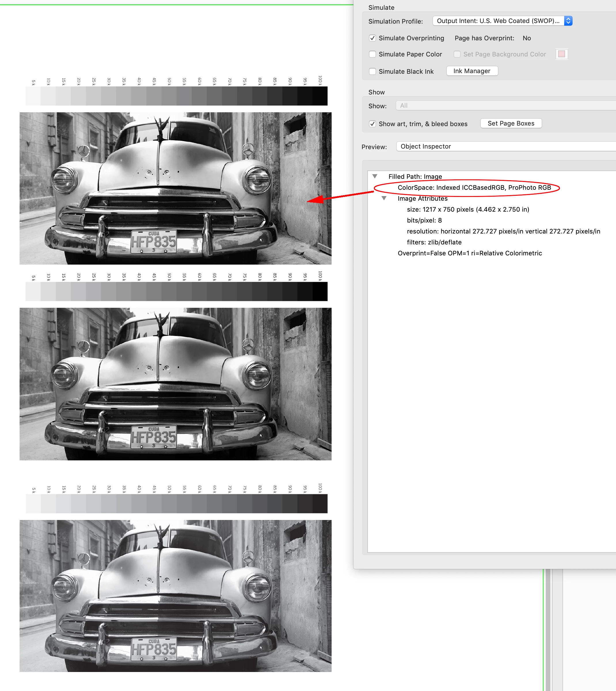The height and width of the screenshot is (691, 616).
Task: Select the Overprint=False OPM=1 row
Action: pyautogui.click(x=469, y=253)
